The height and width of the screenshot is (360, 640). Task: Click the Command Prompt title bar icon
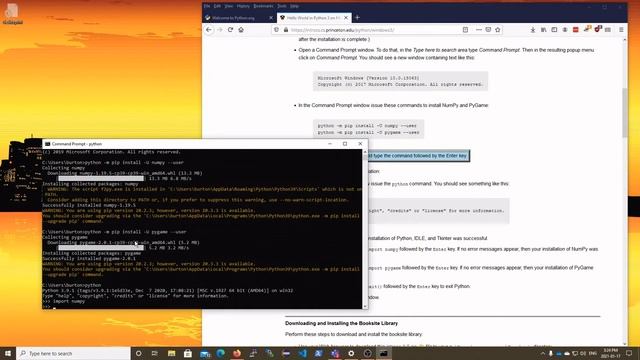coord(47,144)
